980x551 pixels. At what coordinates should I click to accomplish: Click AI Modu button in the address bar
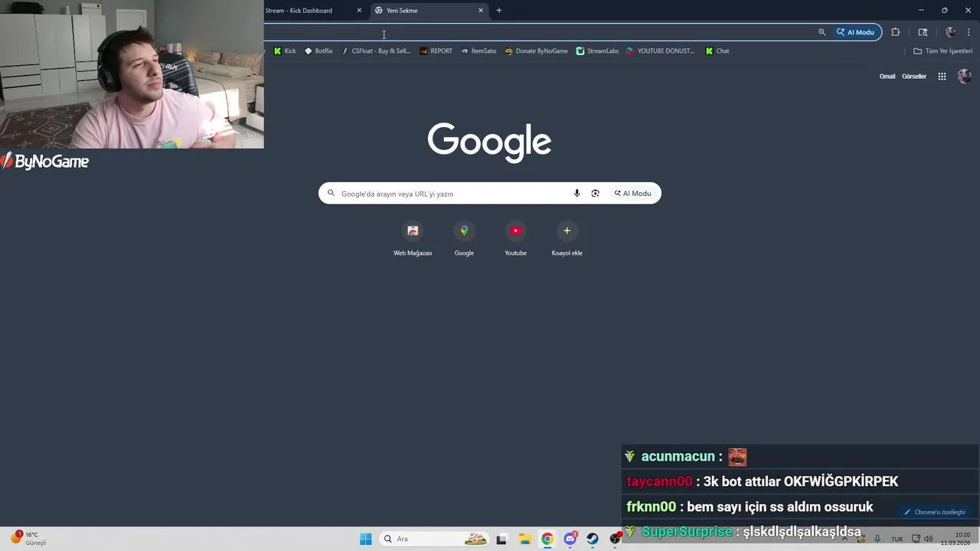[856, 32]
